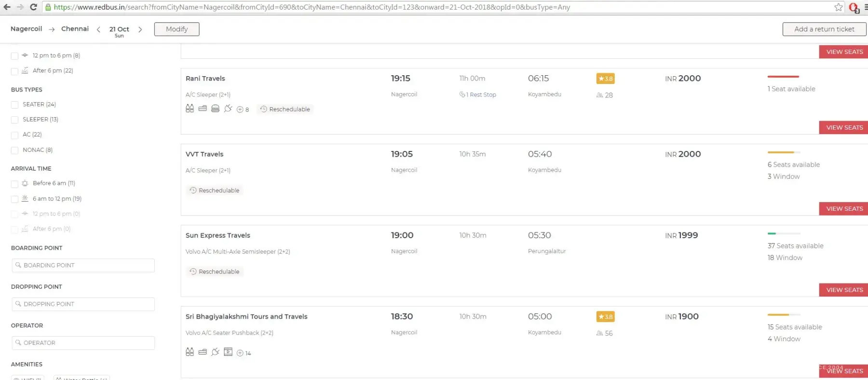The height and width of the screenshot is (380, 868).
Task: Click the snacks amenity icon on Rani Travels
Action: (216, 109)
